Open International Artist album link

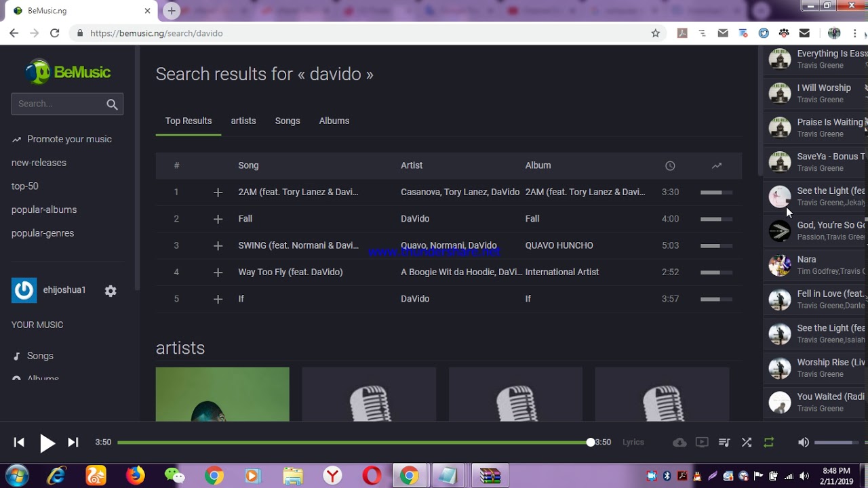tap(562, 272)
